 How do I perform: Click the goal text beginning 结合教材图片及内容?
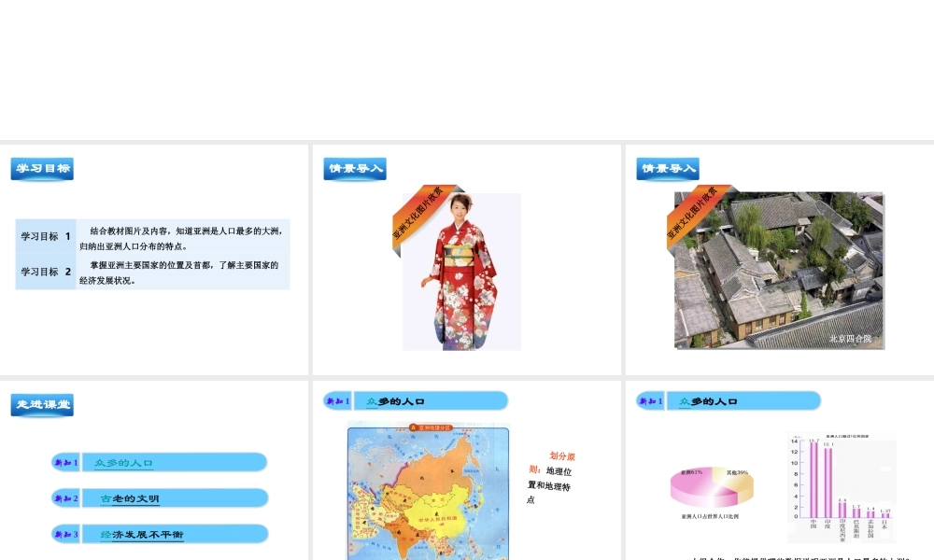click(182, 238)
